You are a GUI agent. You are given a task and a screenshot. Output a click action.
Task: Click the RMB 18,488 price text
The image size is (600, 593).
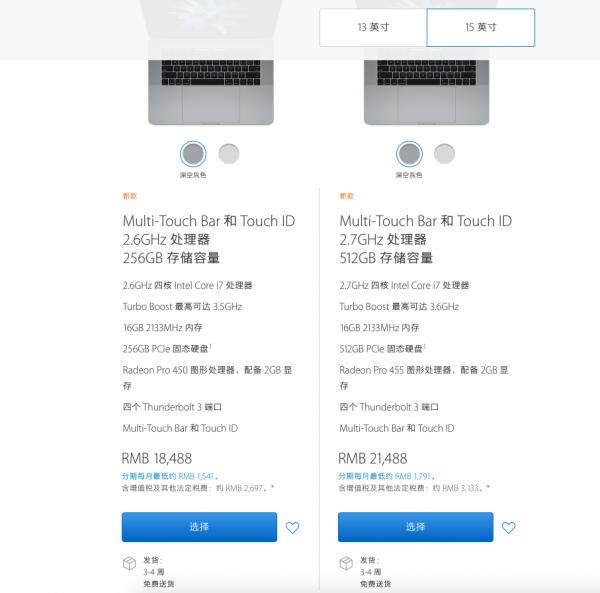[157, 458]
